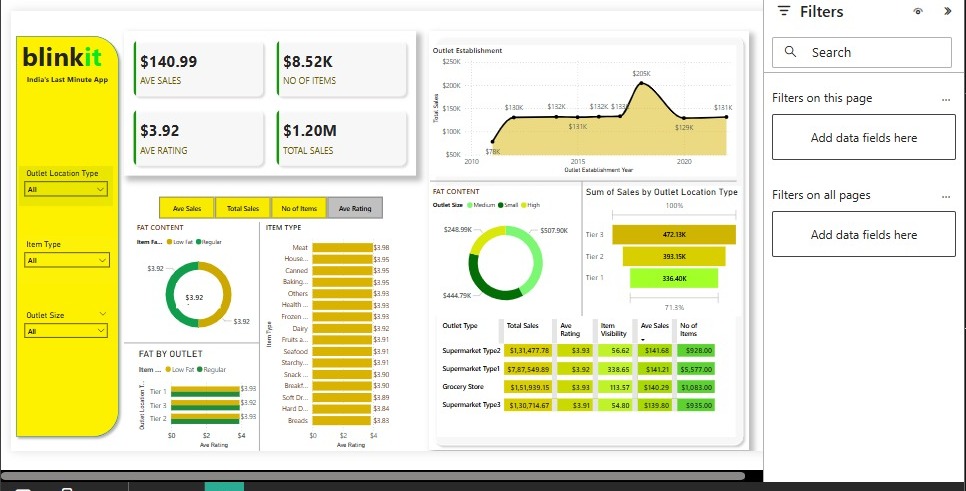This screenshot has width=966, height=491.
Task: Sort the table by the No of Items header
Action: pos(689,330)
